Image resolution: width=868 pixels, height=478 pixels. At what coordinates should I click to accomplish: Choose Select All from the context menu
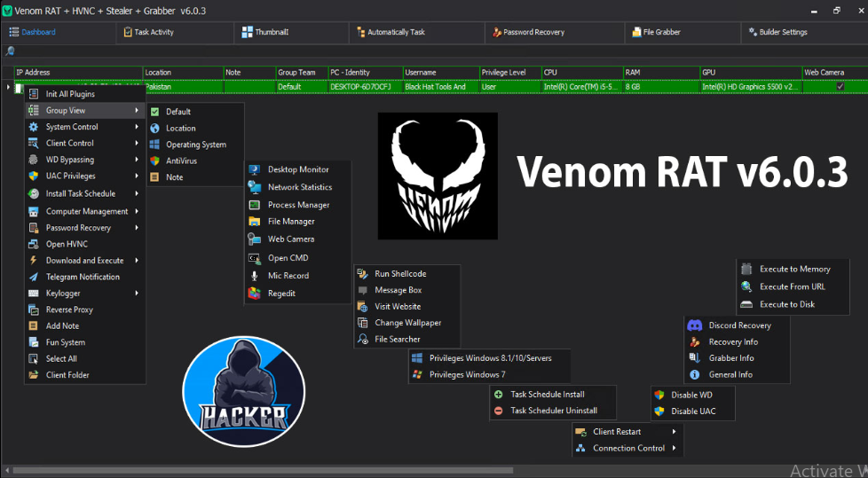(x=61, y=359)
